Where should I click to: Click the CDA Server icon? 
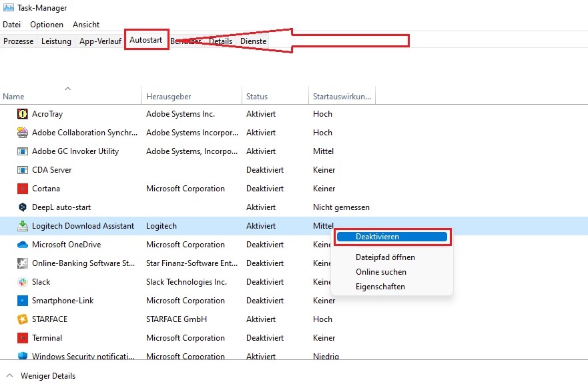(23, 170)
